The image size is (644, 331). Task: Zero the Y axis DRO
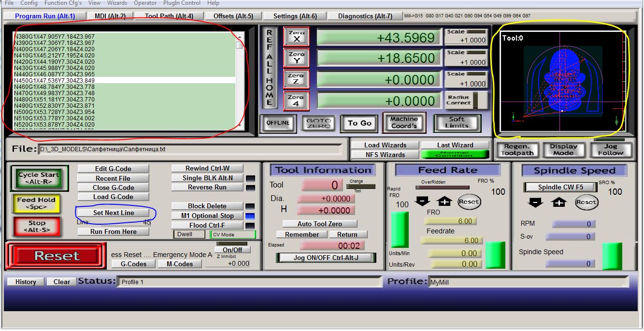[296, 58]
